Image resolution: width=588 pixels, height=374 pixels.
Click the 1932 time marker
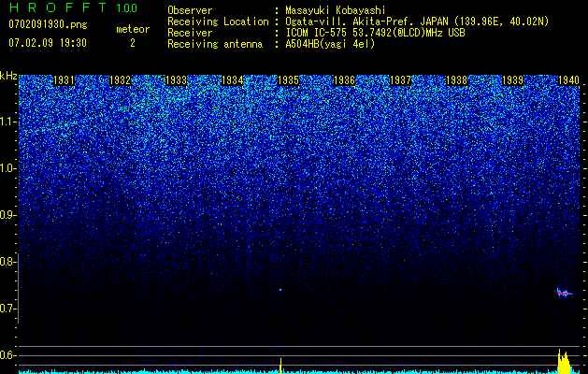pos(120,80)
